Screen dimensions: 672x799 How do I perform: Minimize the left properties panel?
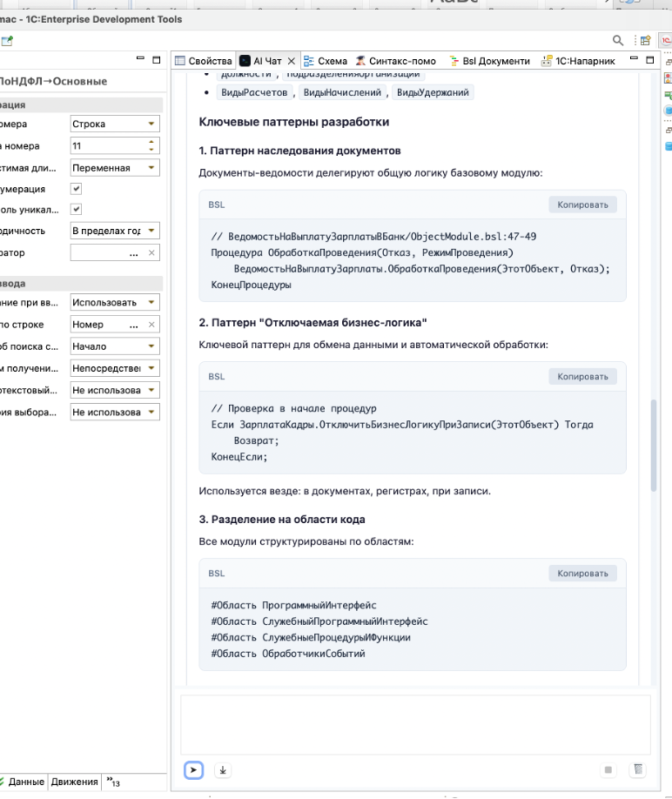click(140, 60)
